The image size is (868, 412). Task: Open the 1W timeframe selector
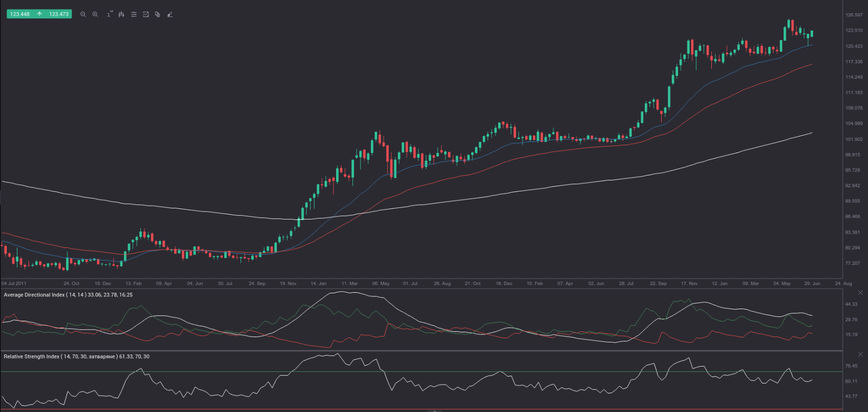109,14
